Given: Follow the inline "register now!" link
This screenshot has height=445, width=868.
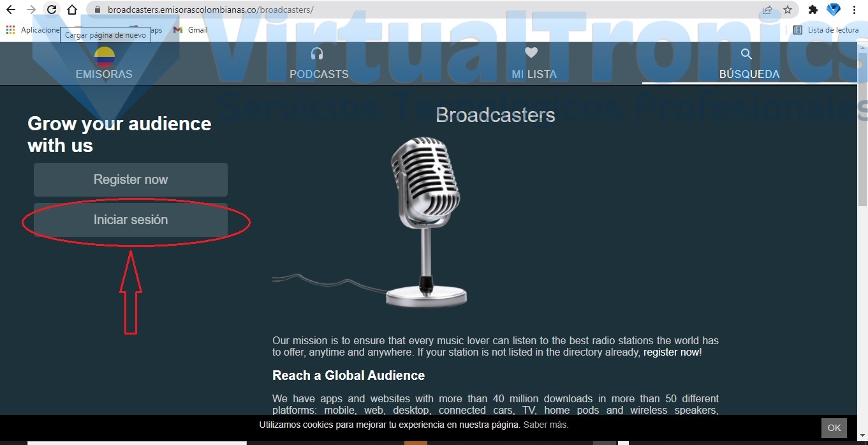Looking at the screenshot, I should click(x=672, y=352).
